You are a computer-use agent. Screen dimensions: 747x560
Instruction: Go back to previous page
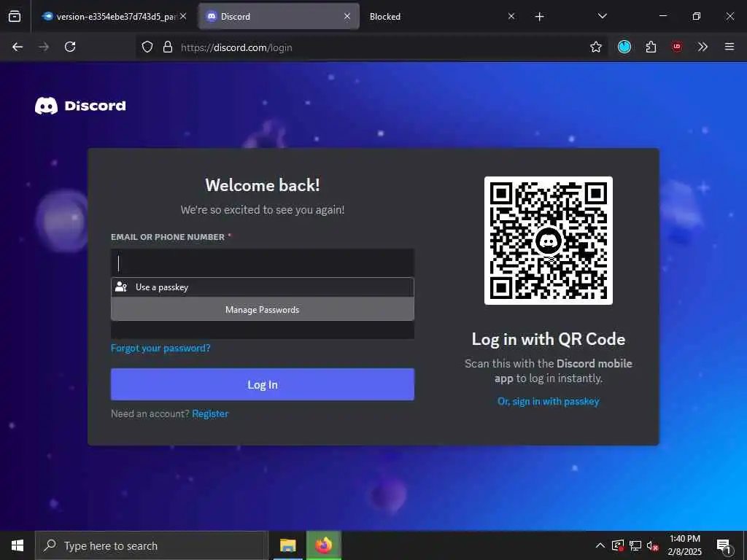18,47
